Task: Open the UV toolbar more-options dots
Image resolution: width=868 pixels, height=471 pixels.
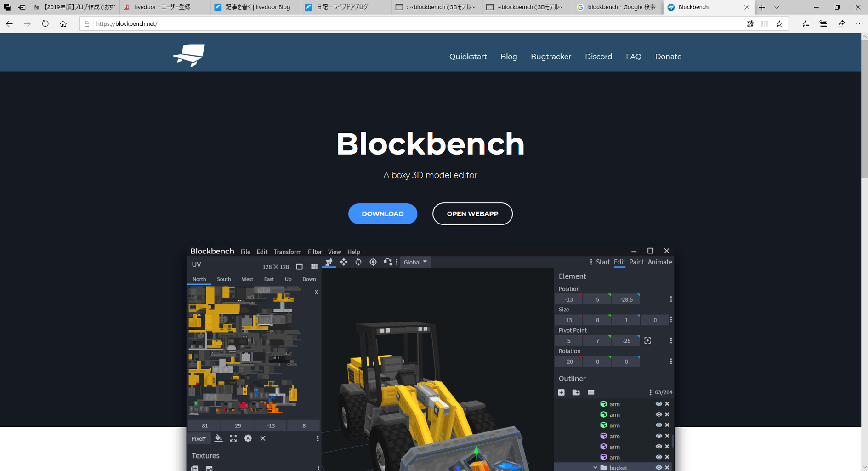Action: pyautogui.click(x=318, y=438)
